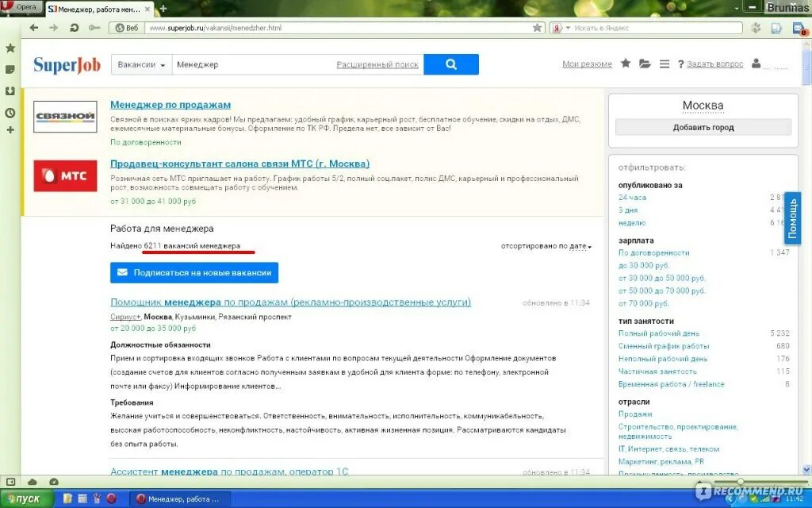Image resolution: width=812 pixels, height=508 pixels.
Task: Click the Сириус+ company link
Action: pos(125,317)
